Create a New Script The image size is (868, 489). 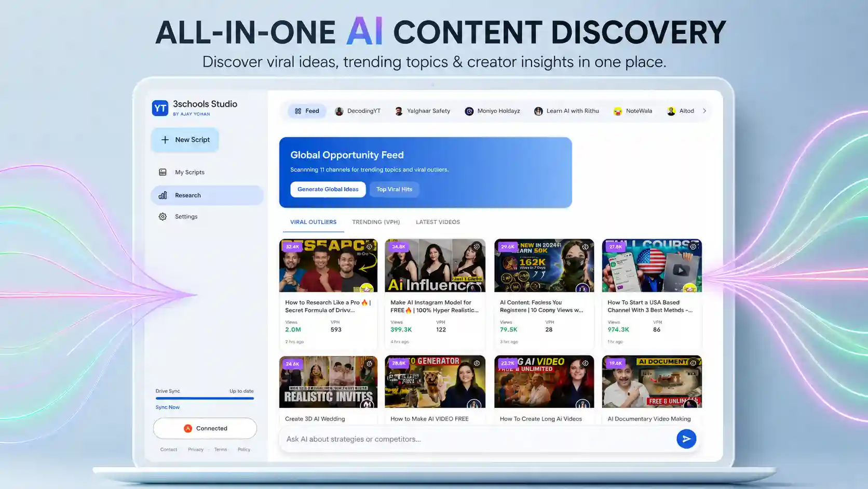click(x=185, y=140)
